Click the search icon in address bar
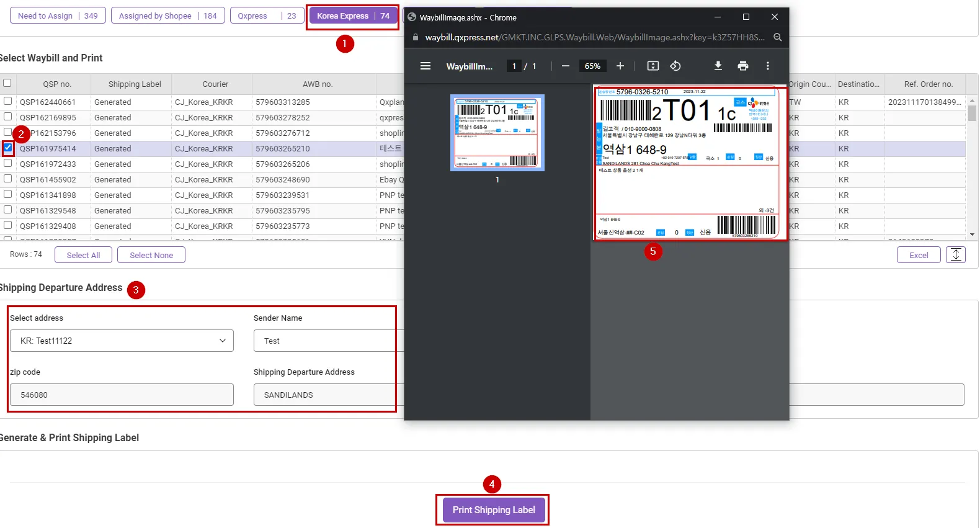This screenshot has height=528, width=980. coord(777,37)
